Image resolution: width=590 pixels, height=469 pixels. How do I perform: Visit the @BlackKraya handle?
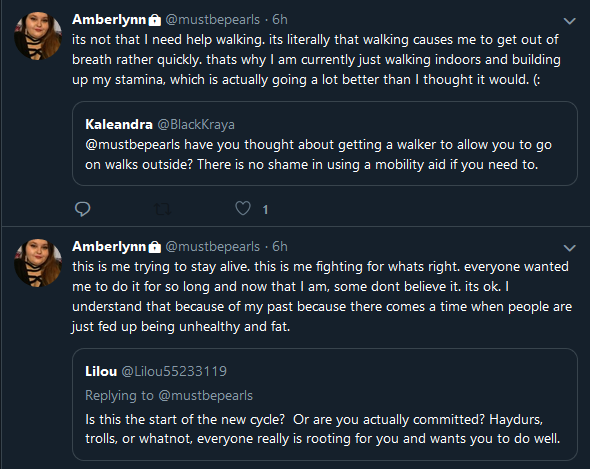[x=196, y=125]
